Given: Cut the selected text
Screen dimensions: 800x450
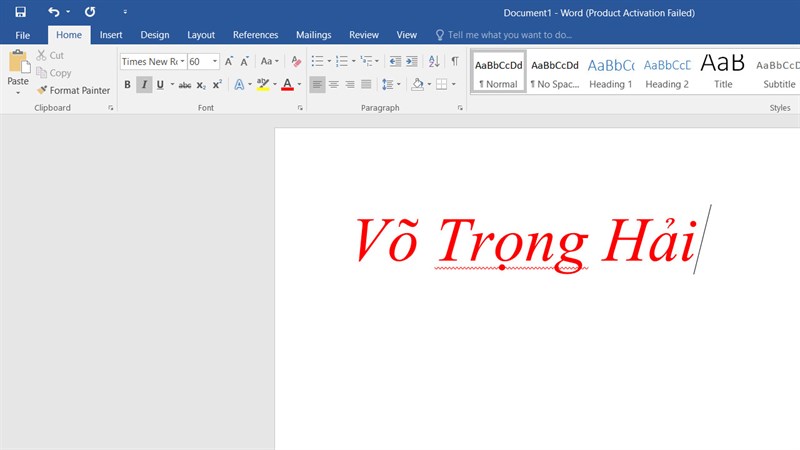Looking at the screenshot, I should pos(50,55).
